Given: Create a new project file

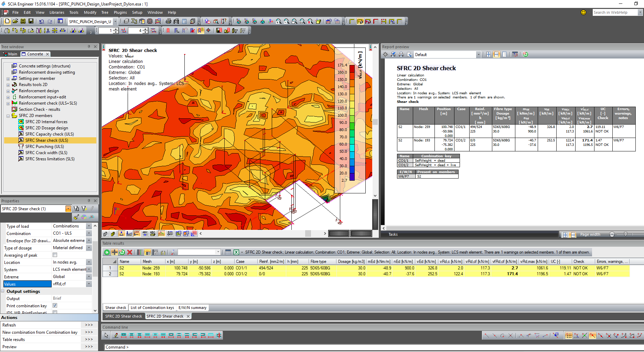Looking at the screenshot, I should coord(7,21).
